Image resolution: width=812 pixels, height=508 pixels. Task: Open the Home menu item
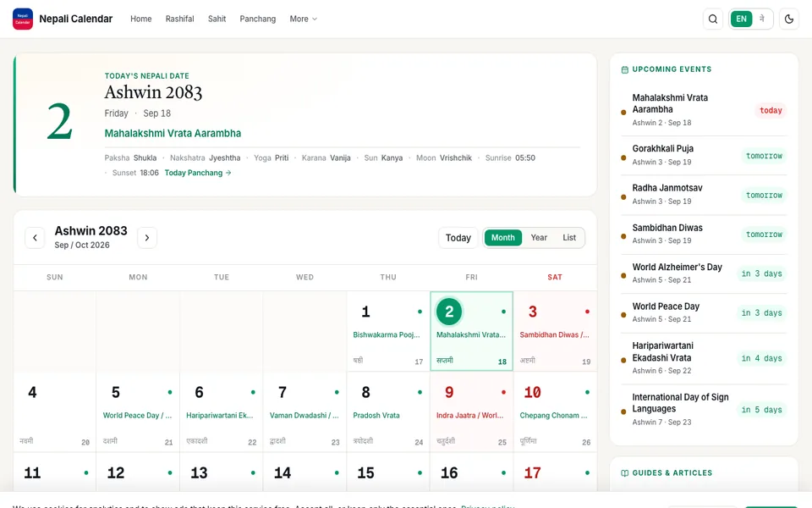[x=141, y=19]
